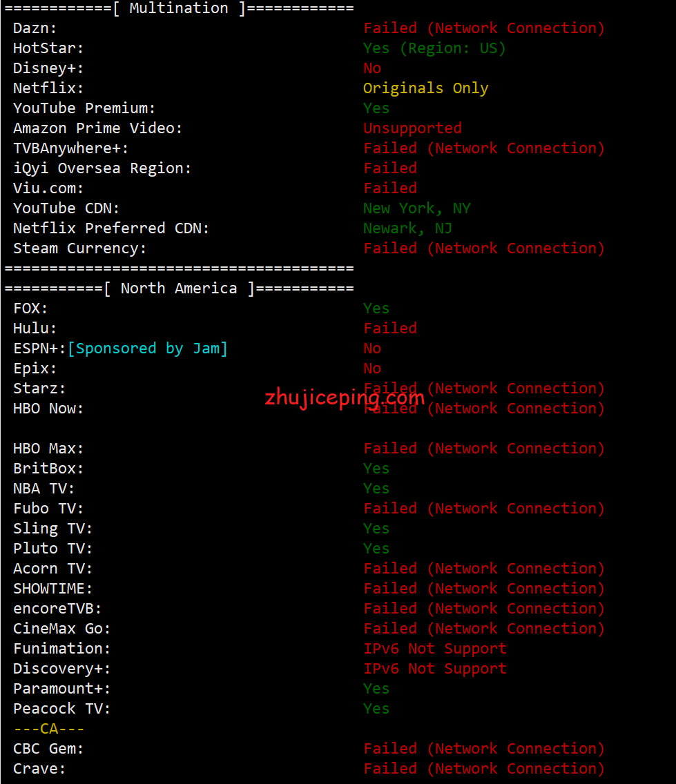Select the Netflix Originals Only result
This screenshot has width=676, height=784.
[x=425, y=88]
